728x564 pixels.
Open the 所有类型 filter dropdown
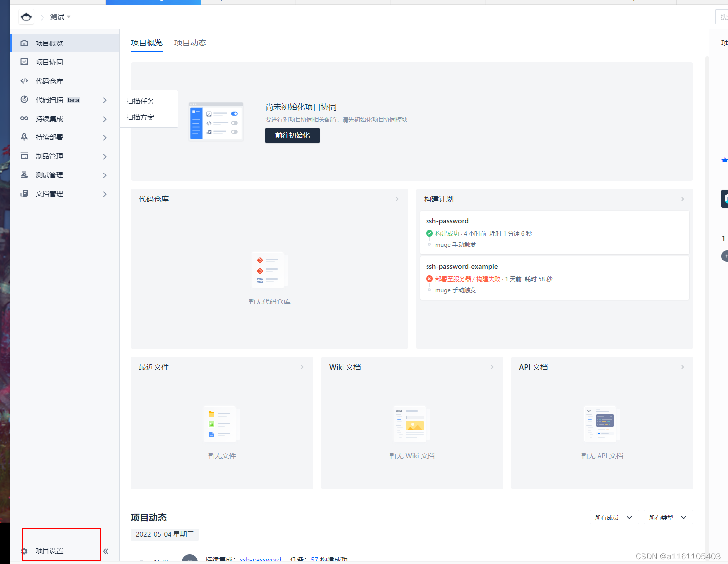(x=668, y=517)
